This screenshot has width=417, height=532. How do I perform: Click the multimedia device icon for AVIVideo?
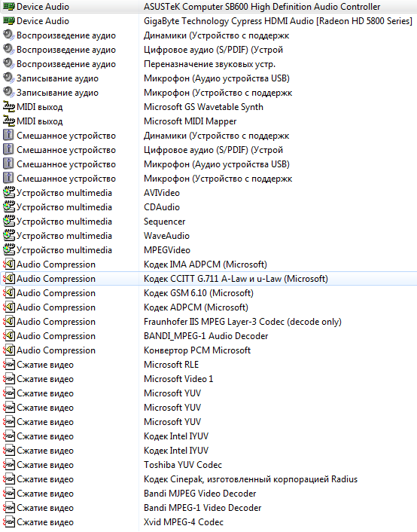click(9, 192)
